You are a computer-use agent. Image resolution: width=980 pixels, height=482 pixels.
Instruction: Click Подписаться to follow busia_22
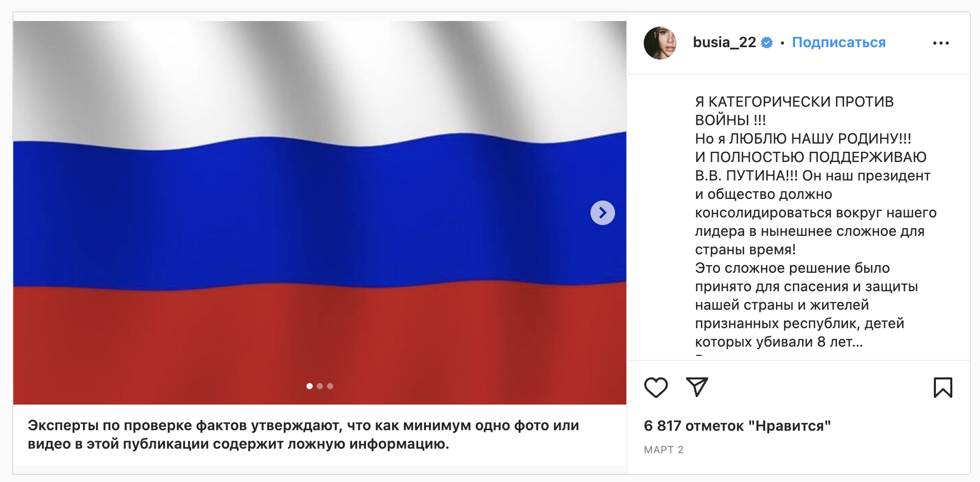pyautogui.click(x=839, y=43)
